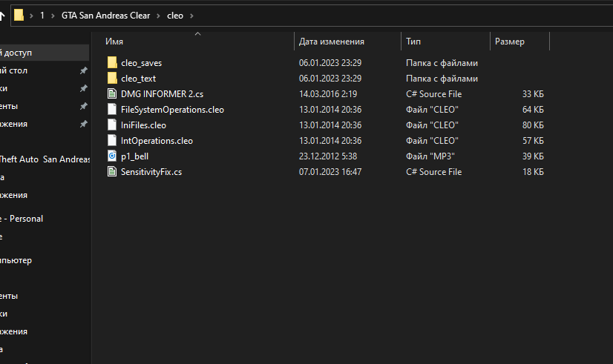Expand the chevron right before "cleo" breadcrumb
Screen dimensions: 613x364
point(160,15)
